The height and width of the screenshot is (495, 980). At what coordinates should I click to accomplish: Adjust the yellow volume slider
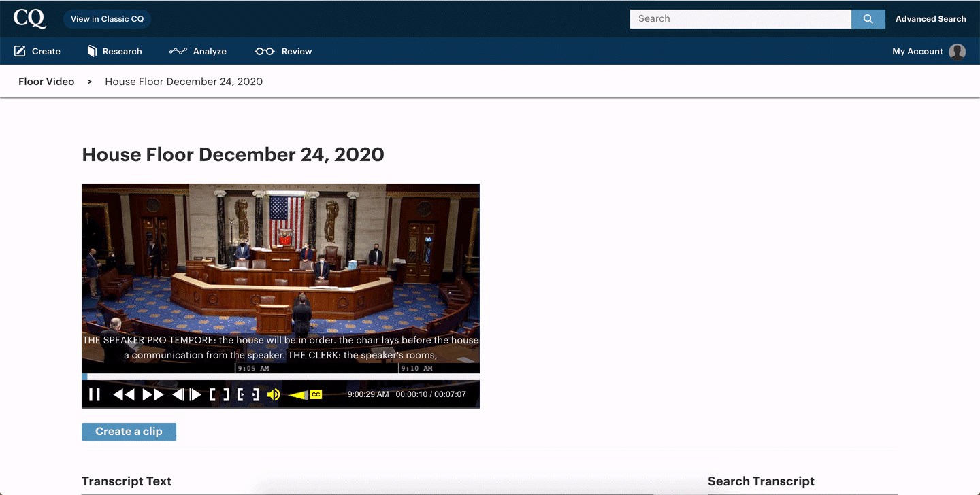[298, 394]
